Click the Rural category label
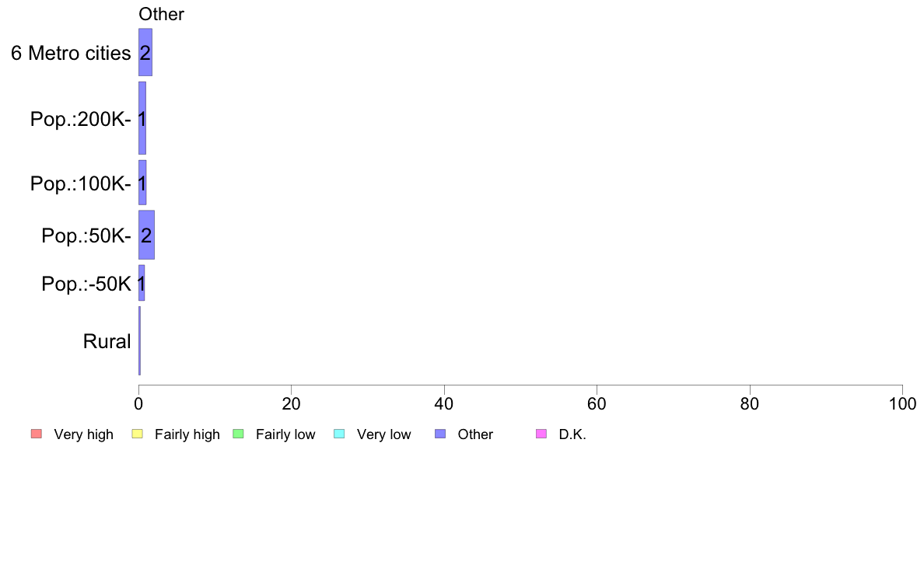 coord(107,341)
